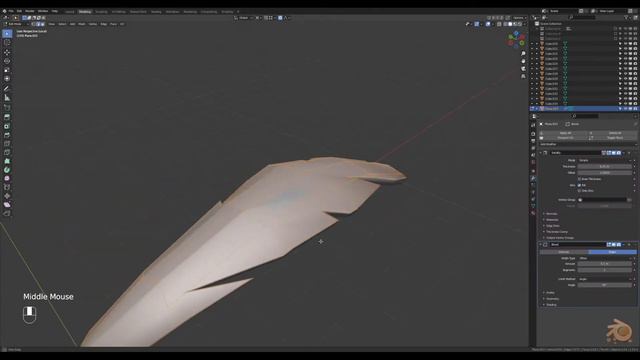This screenshot has height=360, width=640.
Task: Select the Poly Build tool
Action: 7,161
